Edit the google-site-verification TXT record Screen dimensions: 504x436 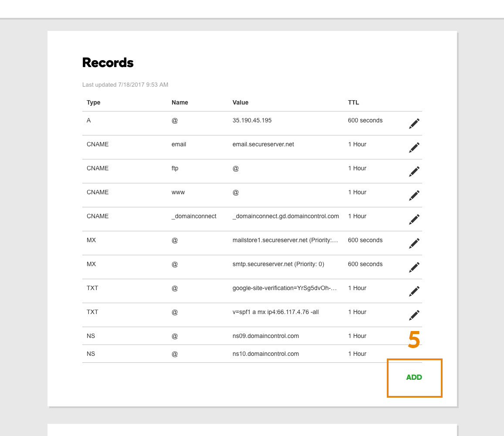pos(414,291)
